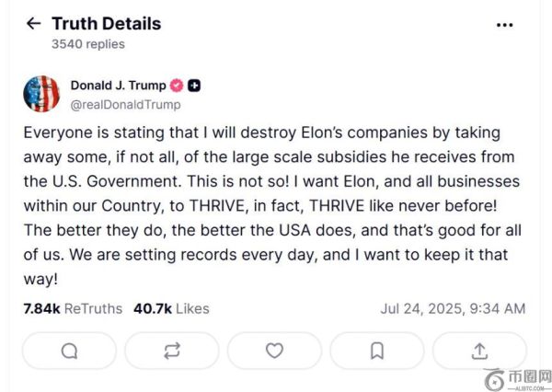Click the black plus badge beside the name
The width and height of the screenshot is (552, 392).
[194, 86]
